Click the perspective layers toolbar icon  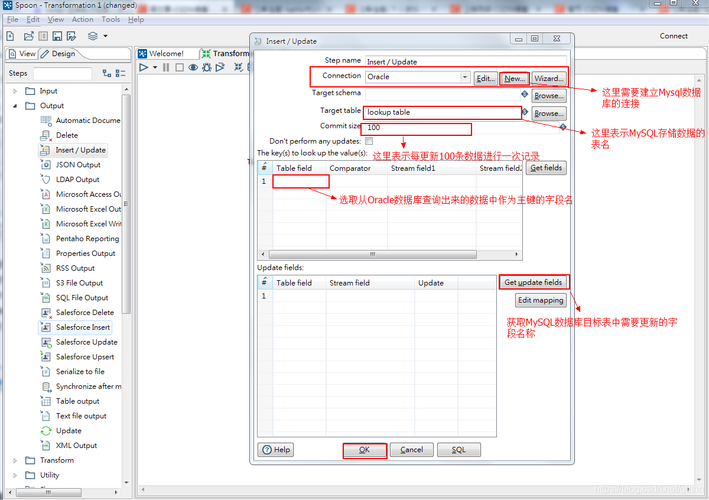[93, 36]
